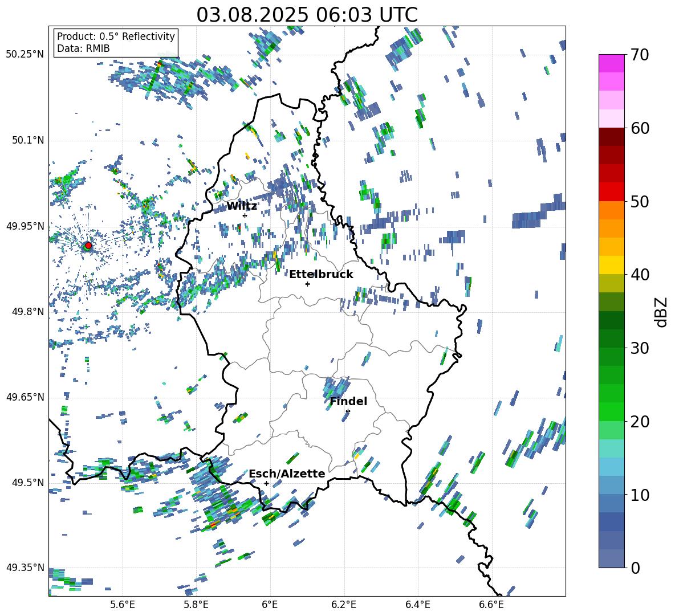The height and width of the screenshot is (616, 675).
Task: Click the 6.2°E longitude label
Action: tap(344, 605)
